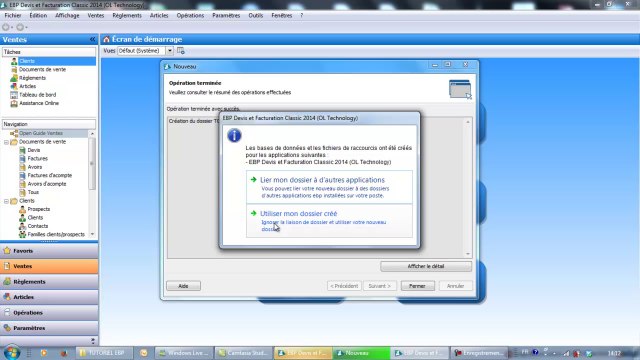Click the Navigation tree scrollbar up arrow
Image resolution: width=640 pixels, height=360 pixels.
coord(92,134)
